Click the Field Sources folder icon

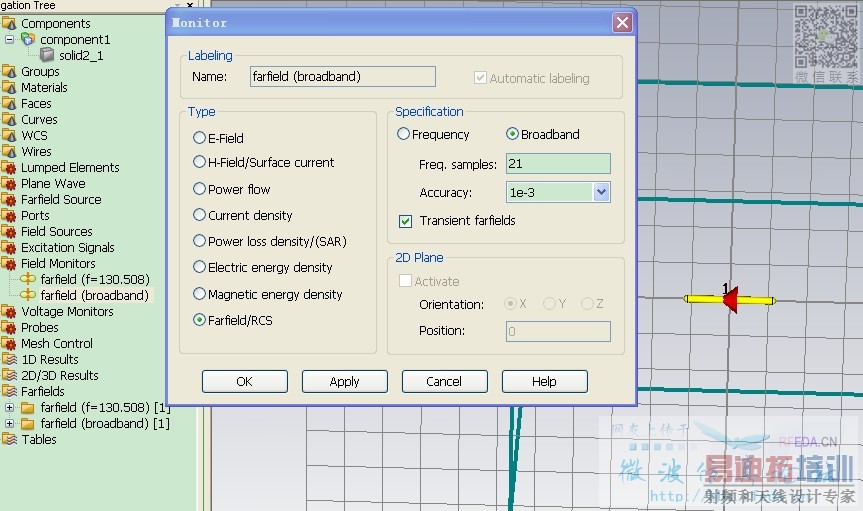coord(9,231)
